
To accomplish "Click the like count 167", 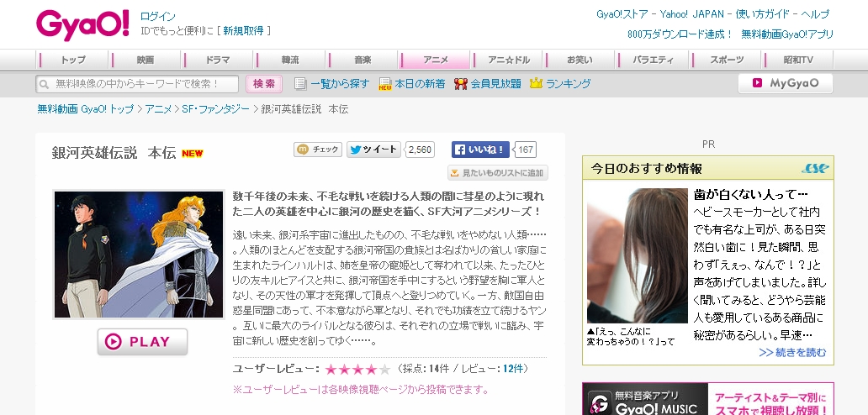I will tap(526, 150).
